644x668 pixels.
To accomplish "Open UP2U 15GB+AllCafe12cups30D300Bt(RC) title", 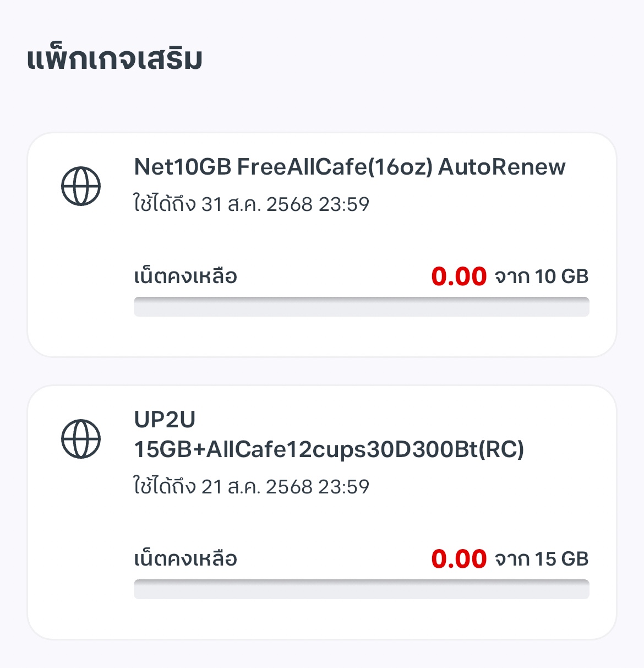I will tap(329, 435).
